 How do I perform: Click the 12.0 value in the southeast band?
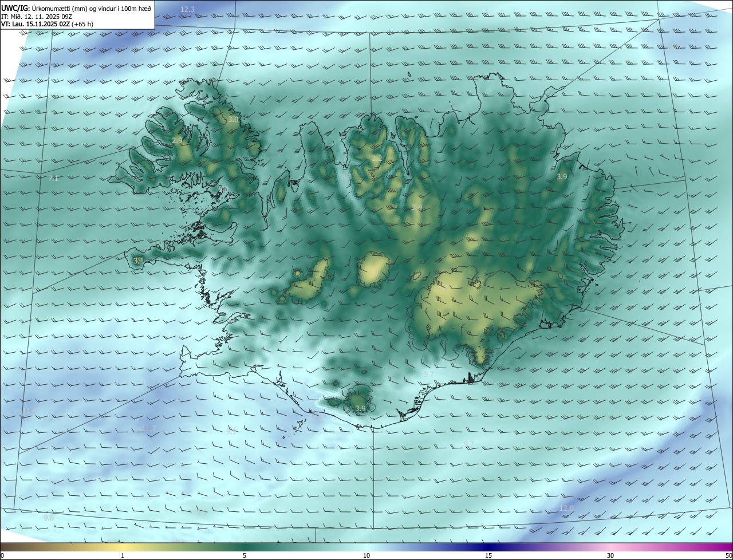[x=566, y=508]
